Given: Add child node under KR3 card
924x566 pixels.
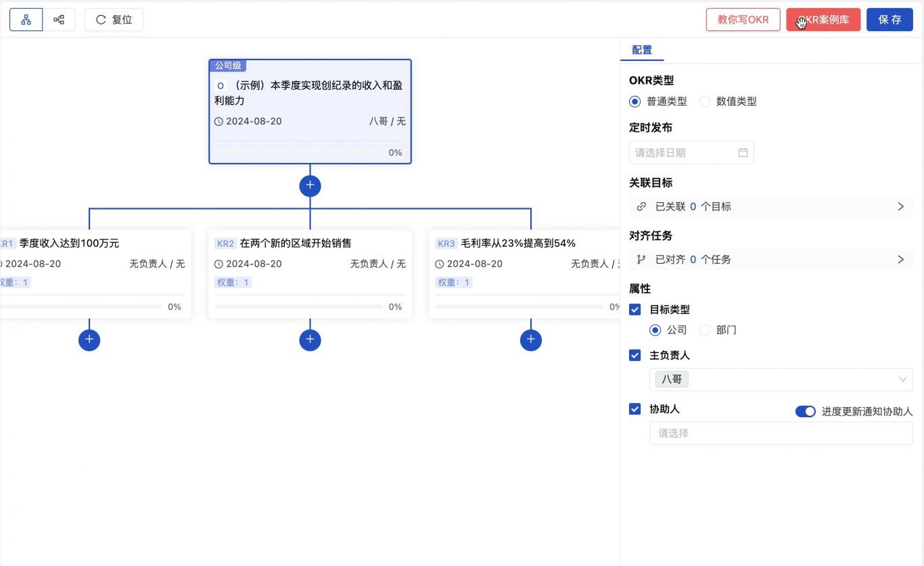Looking at the screenshot, I should point(531,340).
